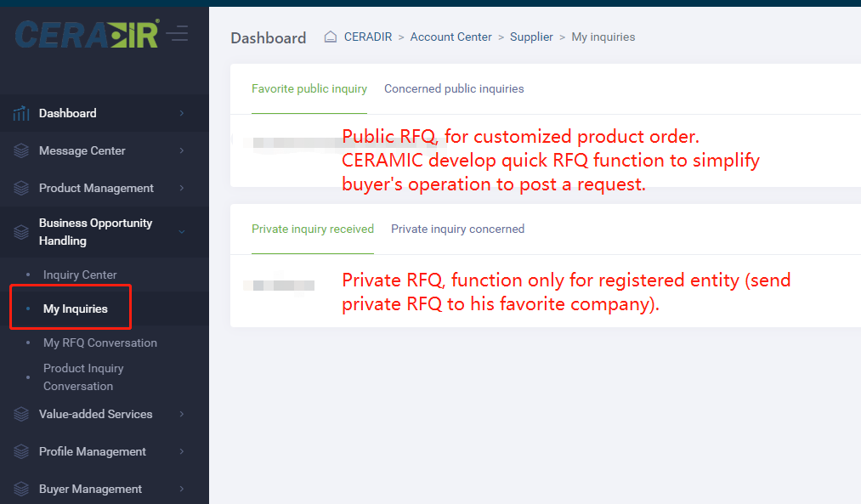Open the Message Center menu item
The width and height of the screenshot is (861, 504).
pos(105,150)
